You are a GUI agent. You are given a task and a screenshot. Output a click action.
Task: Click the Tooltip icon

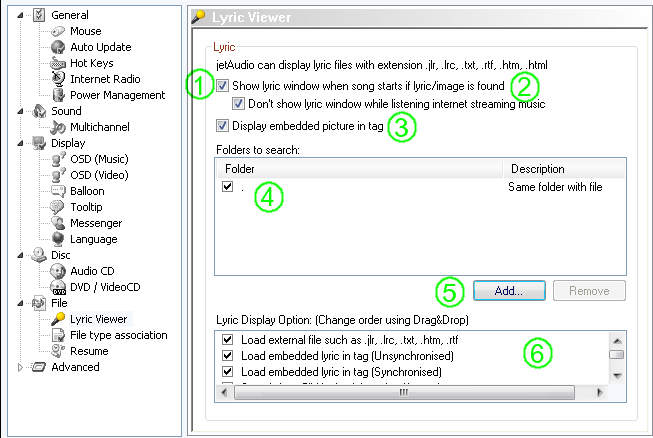click(57, 207)
